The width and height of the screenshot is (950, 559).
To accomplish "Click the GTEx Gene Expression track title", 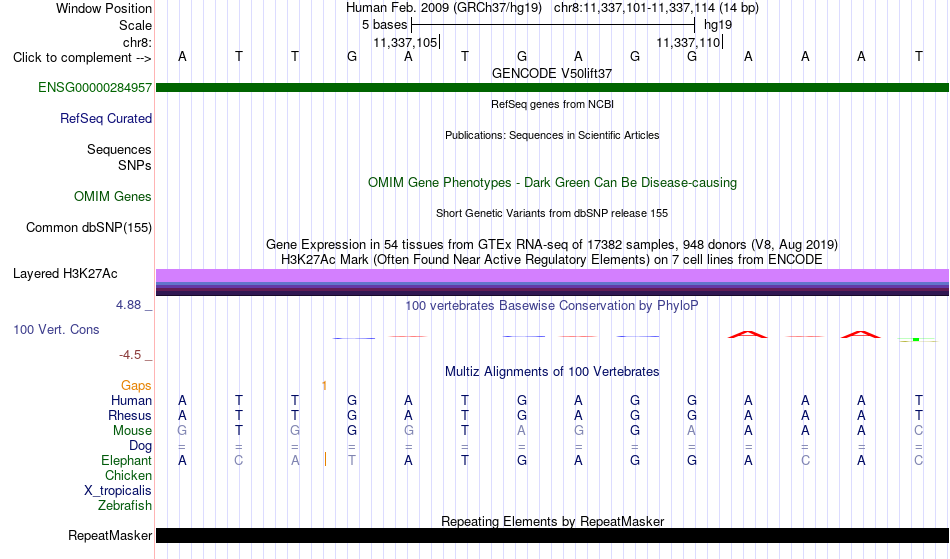I will point(552,244).
